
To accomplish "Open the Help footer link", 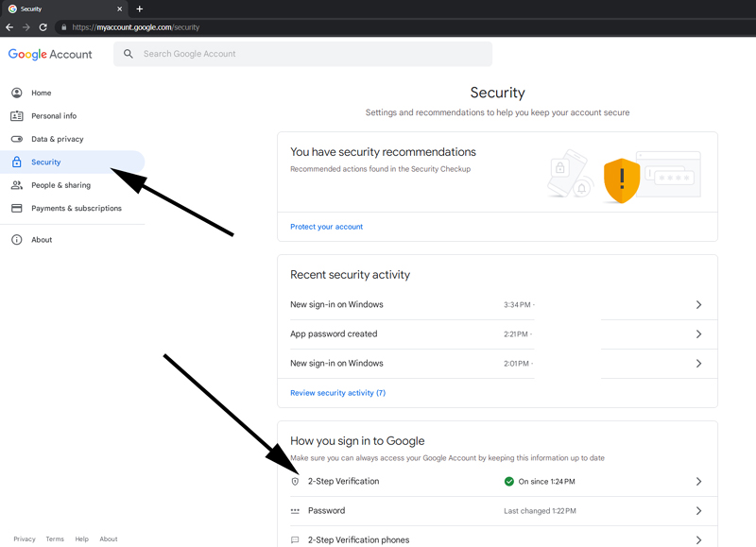I will 82,538.
